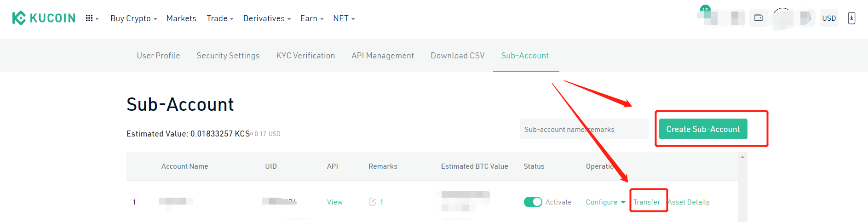
Task: Toggle the sub-account Activate switch
Action: pos(533,202)
